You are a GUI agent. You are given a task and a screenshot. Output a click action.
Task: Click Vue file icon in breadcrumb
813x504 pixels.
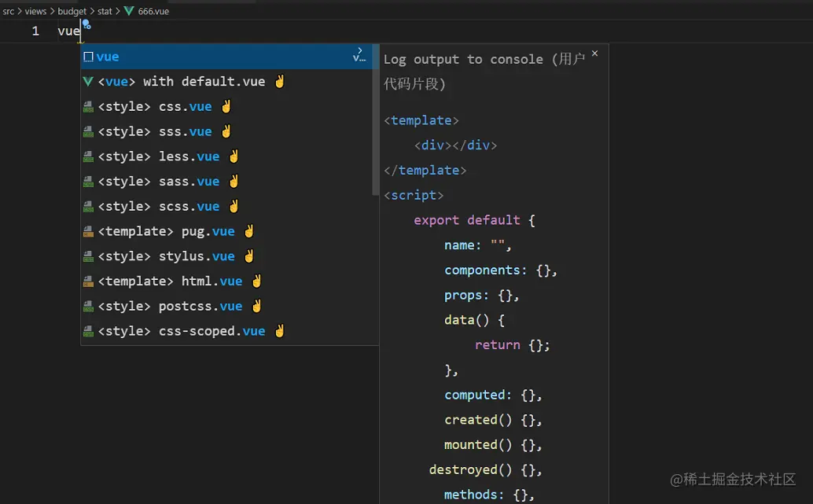pyautogui.click(x=129, y=11)
